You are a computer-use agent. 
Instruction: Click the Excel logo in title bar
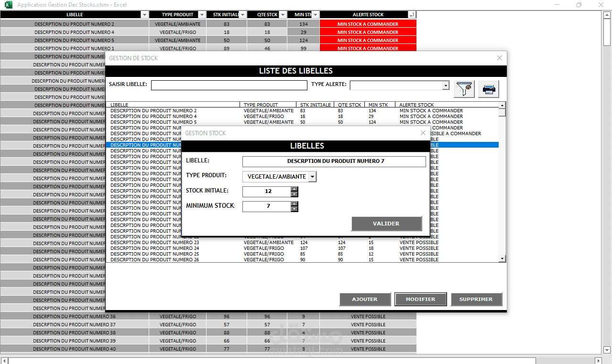[x=8, y=5]
